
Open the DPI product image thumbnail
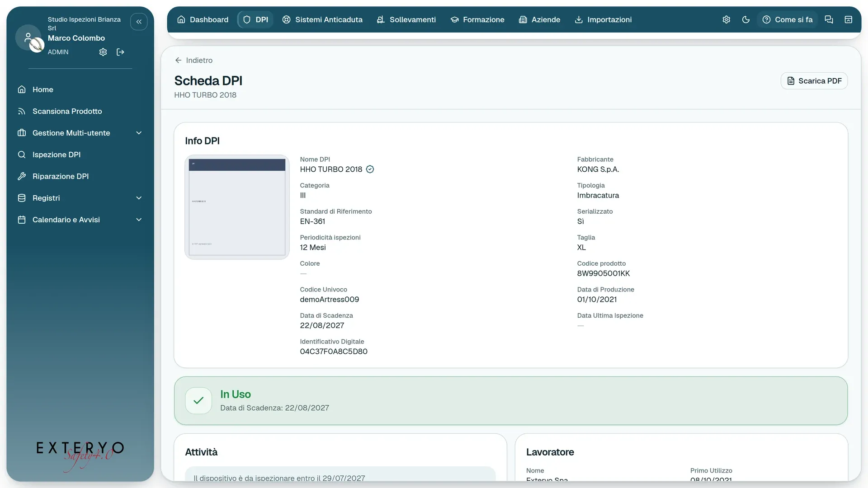(x=237, y=207)
